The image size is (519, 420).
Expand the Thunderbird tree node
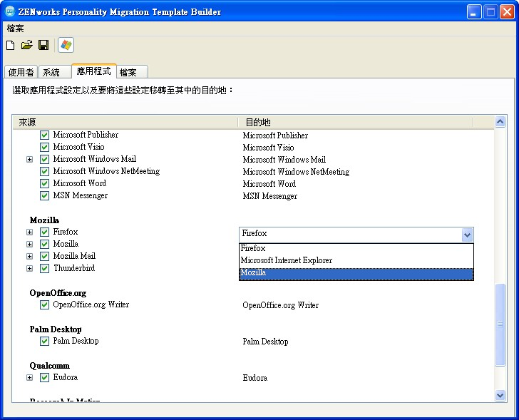(29, 268)
